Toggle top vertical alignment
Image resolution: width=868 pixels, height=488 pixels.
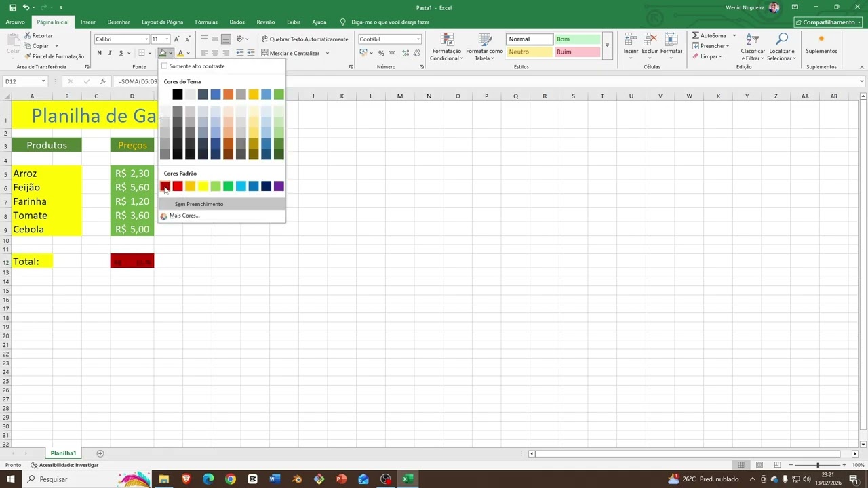(204, 39)
